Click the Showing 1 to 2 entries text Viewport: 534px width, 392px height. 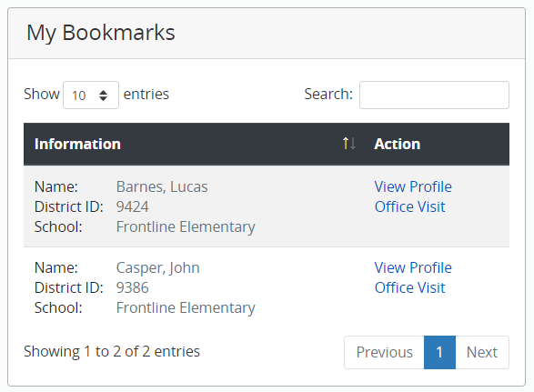pyautogui.click(x=112, y=351)
